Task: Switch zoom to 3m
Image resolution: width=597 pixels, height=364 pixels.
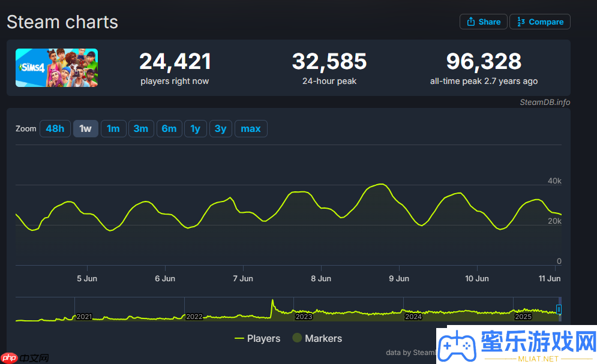Action: (141, 128)
